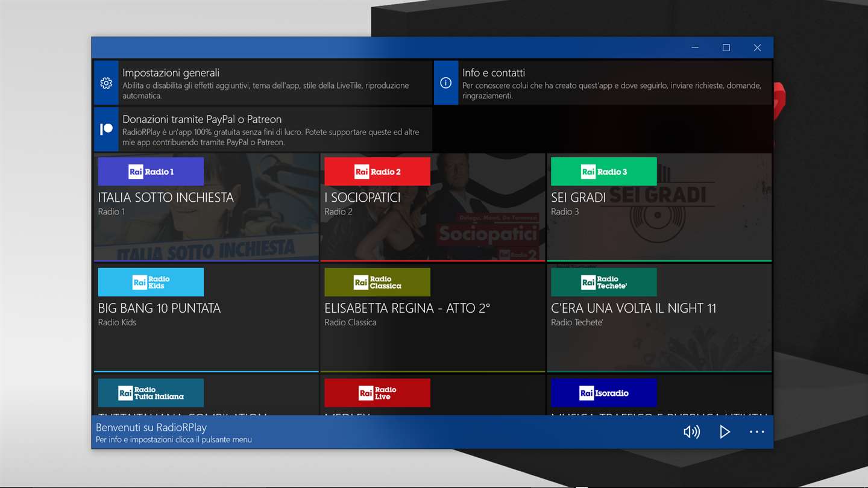Minimize the RadioRPlay window

pyautogui.click(x=695, y=48)
